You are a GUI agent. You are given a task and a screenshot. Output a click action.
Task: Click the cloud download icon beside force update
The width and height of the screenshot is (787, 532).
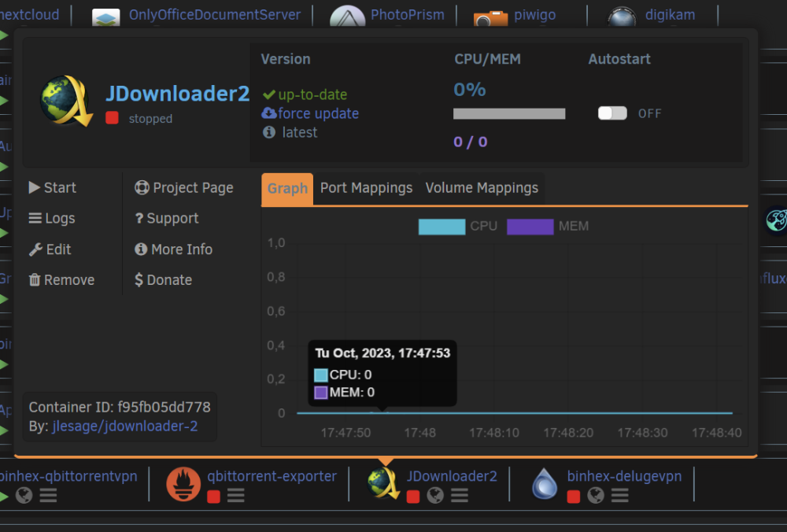coord(269,113)
